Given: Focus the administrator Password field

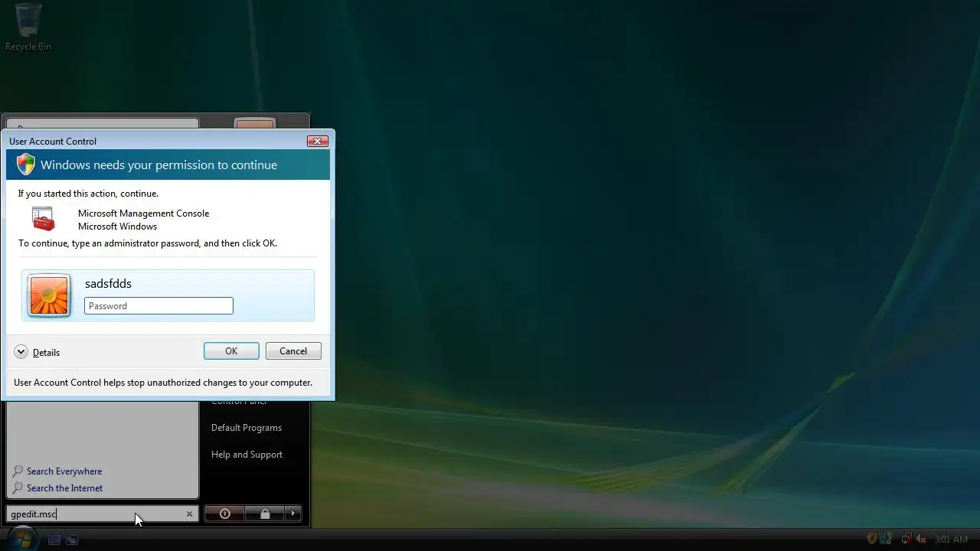Looking at the screenshot, I should tap(158, 305).
